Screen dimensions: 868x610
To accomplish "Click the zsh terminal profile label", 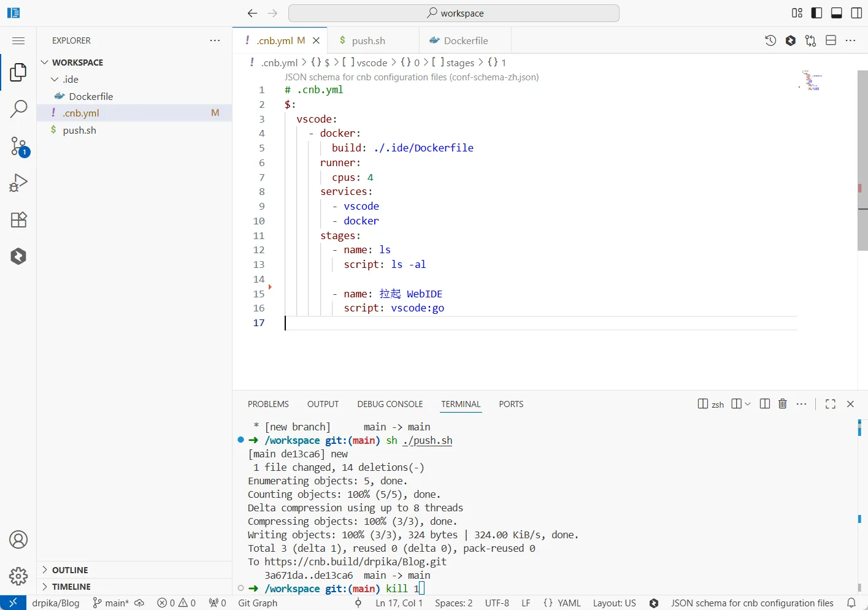I will (x=711, y=404).
